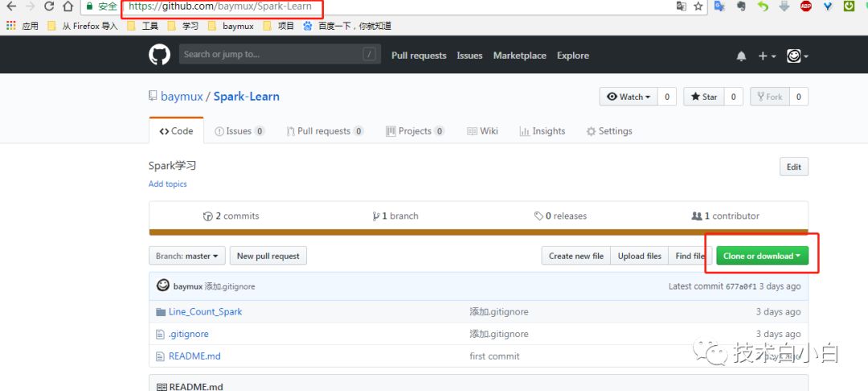Click the green curved arrow extension icon

(764, 6)
